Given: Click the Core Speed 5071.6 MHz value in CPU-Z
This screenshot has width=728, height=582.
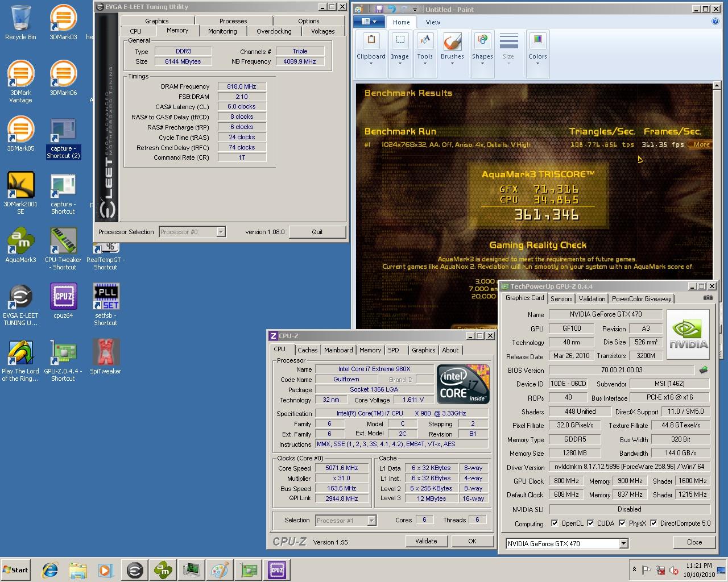Looking at the screenshot, I should click(x=341, y=468).
